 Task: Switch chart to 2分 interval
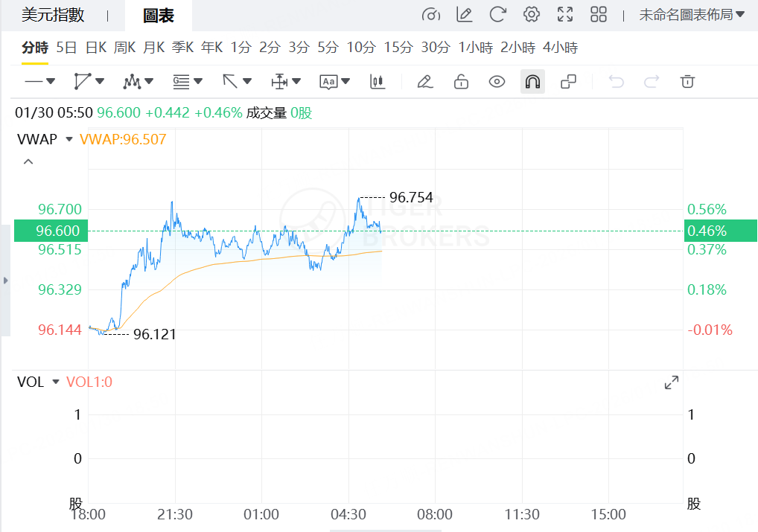[x=270, y=48]
